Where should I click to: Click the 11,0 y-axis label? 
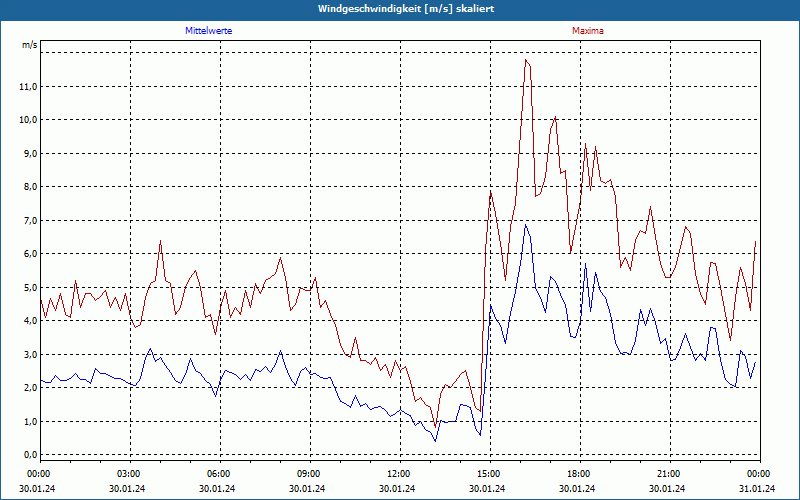click(28, 87)
